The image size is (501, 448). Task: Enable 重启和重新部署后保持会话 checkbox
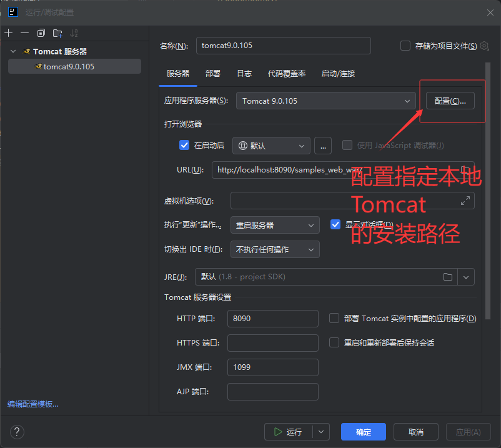pyautogui.click(x=334, y=342)
